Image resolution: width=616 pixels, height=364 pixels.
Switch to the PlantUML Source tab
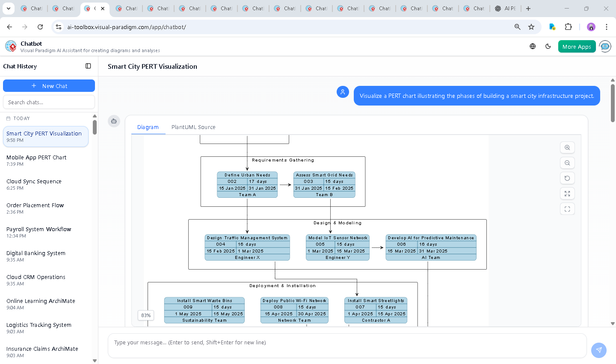coord(193,127)
